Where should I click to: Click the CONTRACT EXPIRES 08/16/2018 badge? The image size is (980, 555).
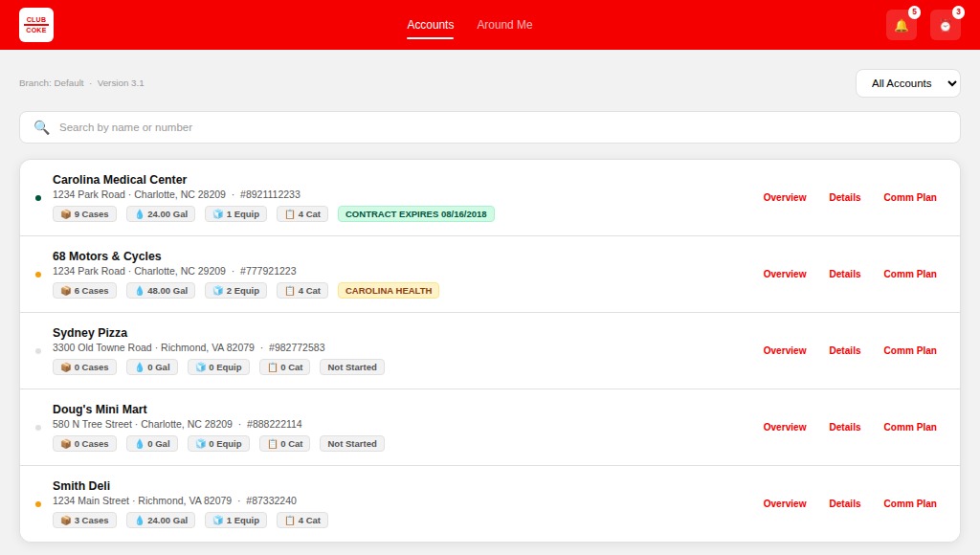coord(416,214)
